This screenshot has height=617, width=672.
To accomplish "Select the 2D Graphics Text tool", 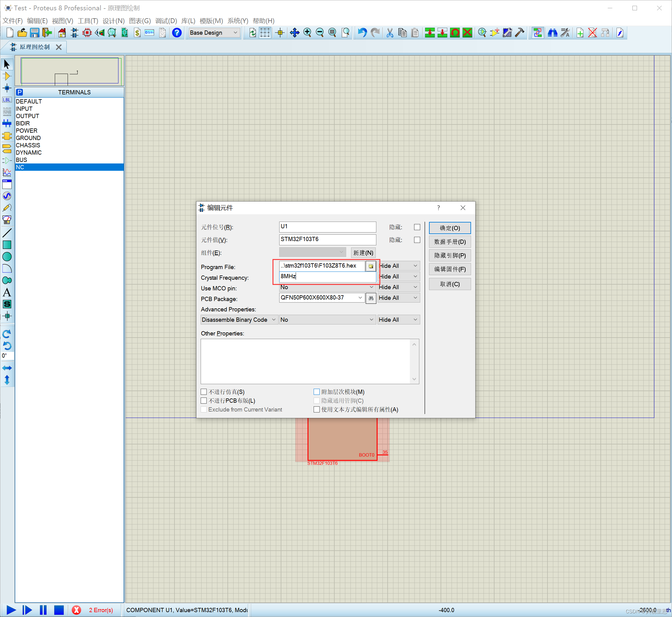I will 7,293.
